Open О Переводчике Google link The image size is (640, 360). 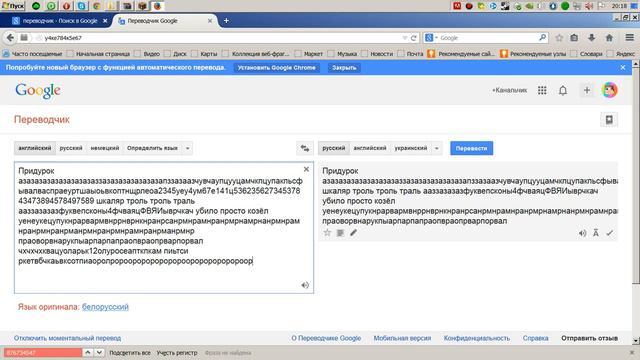click(x=326, y=338)
